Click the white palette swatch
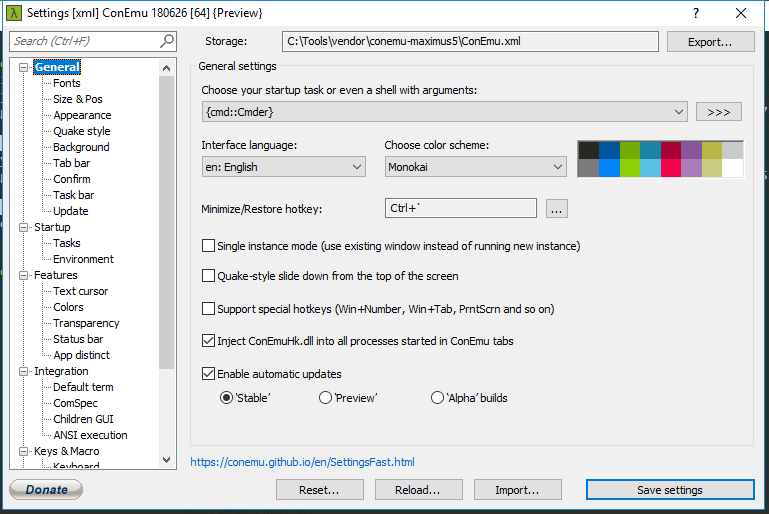Screen dimensions: 769x514 (x=733, y=168)
